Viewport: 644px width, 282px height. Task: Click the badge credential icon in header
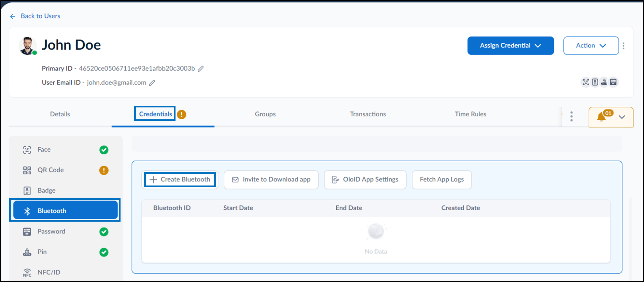click(x=595, y=82)
